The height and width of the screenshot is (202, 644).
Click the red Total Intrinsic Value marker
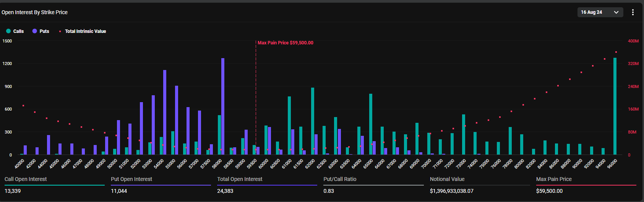(60, 31)
